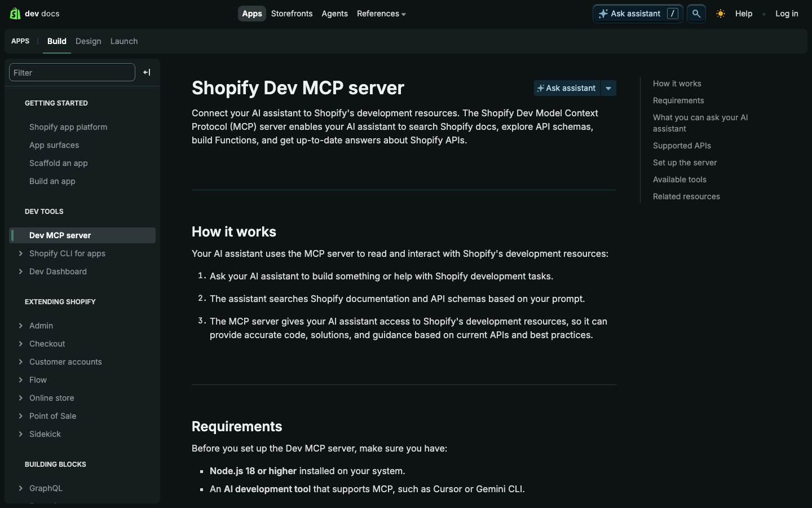Viewport: 812px width, 508px height.
Task: Click the Ask assistant sparkle button in header
Action: click(630, 14)
